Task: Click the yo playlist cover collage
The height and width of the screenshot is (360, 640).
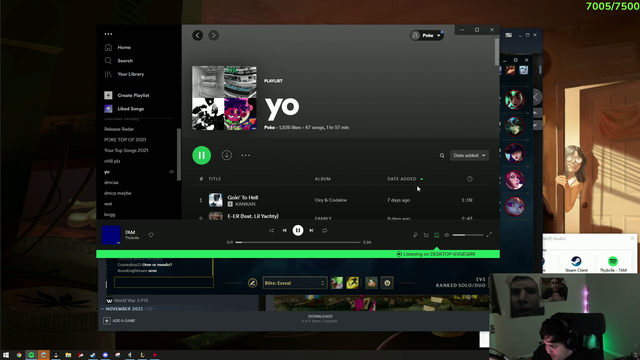Action: point(224,98)
